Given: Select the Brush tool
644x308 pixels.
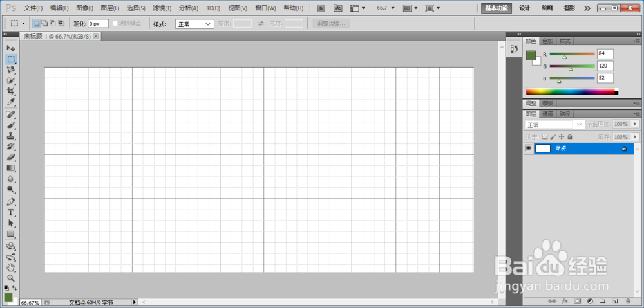Looking at the screenshot, I should (11, 125).
